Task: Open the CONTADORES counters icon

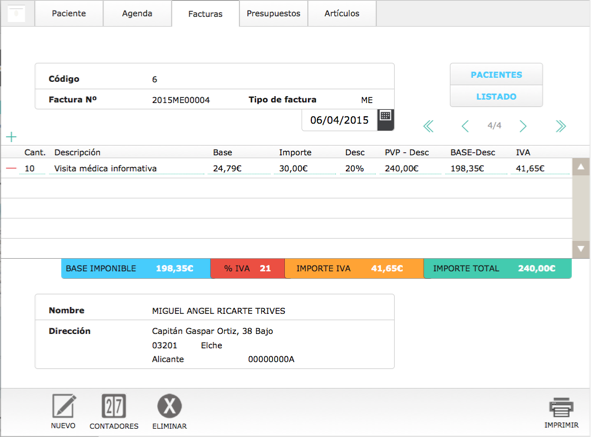Action: coord(114,406)
